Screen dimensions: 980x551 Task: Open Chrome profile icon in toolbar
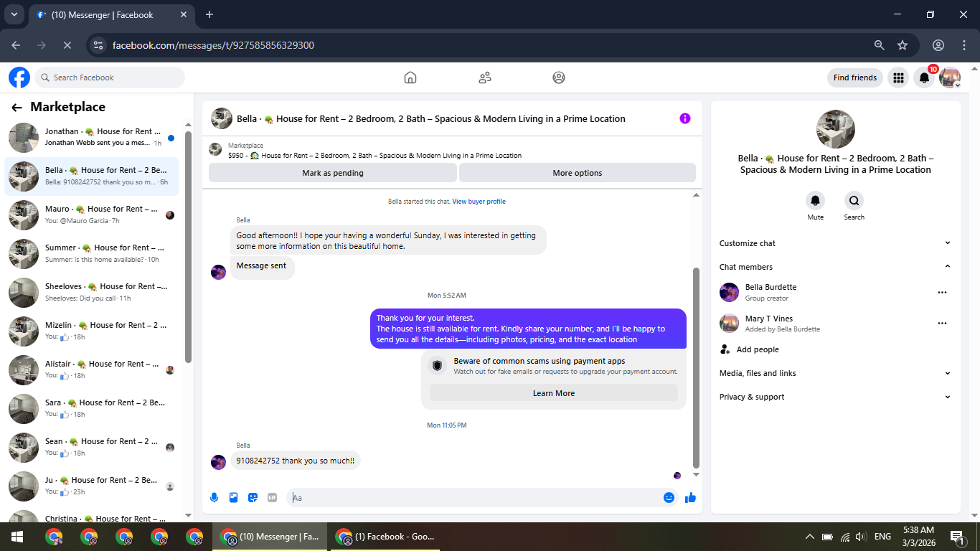pos(938,45)
